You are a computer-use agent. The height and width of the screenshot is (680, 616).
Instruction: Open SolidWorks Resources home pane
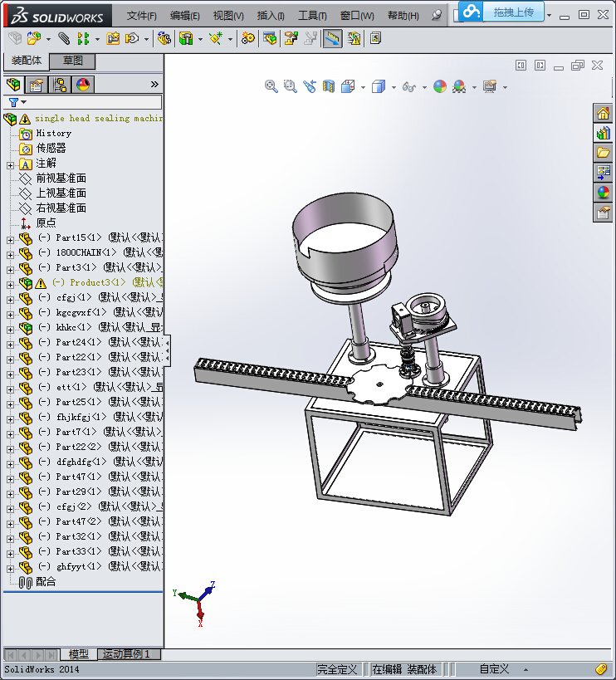click(603, 113)
